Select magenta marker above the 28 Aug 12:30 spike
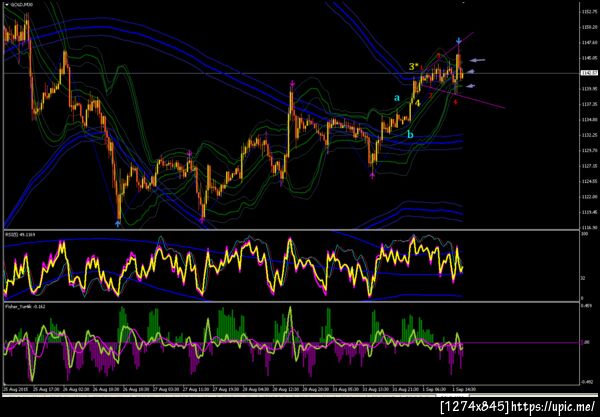The image size is (600, 417). click(292, 83)
